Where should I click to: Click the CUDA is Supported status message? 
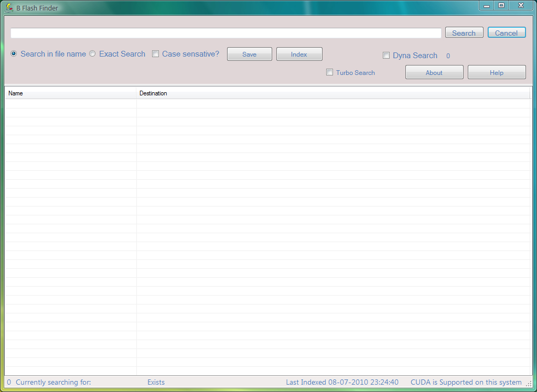point(466,382)
